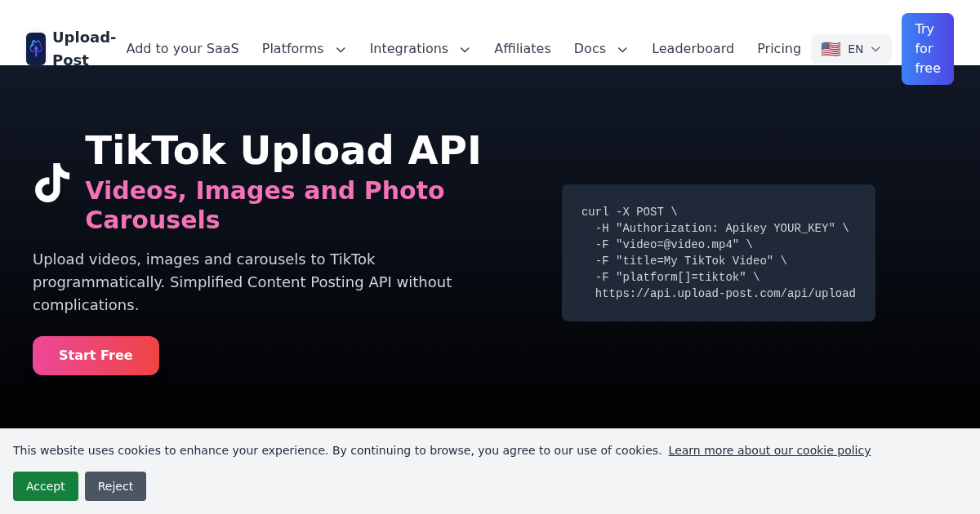Accept the cookie consent
The width and height of the screenshot is (980, 514).
(x=46, y=486)
